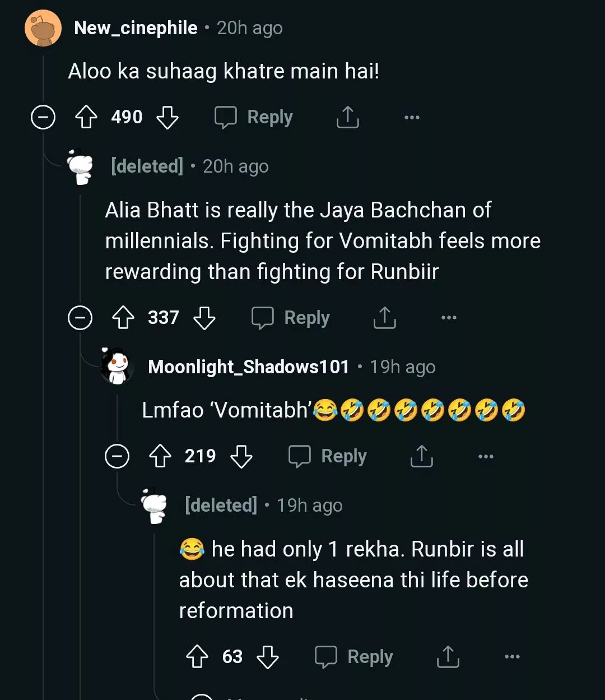Open more options for the 337-point comment
This screenshot has height=700, width=605.
449,318
